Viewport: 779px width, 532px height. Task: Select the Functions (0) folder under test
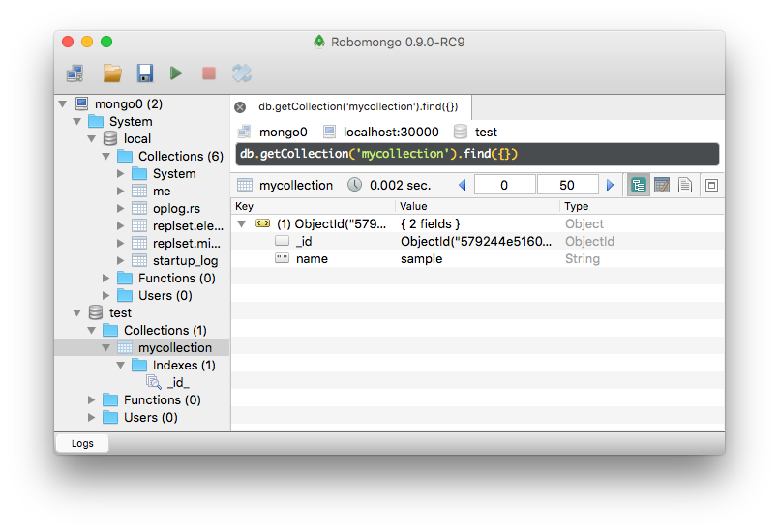click(x=162, y=399)
